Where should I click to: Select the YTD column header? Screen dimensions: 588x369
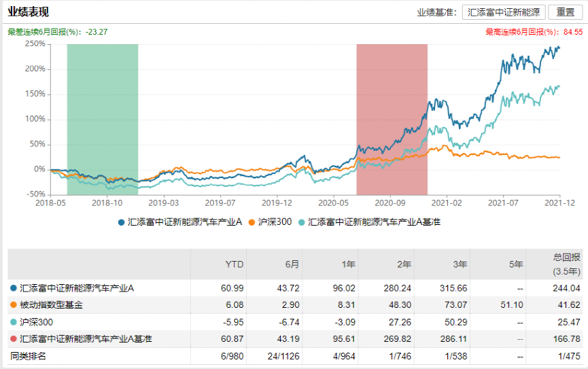pos(234,264)
